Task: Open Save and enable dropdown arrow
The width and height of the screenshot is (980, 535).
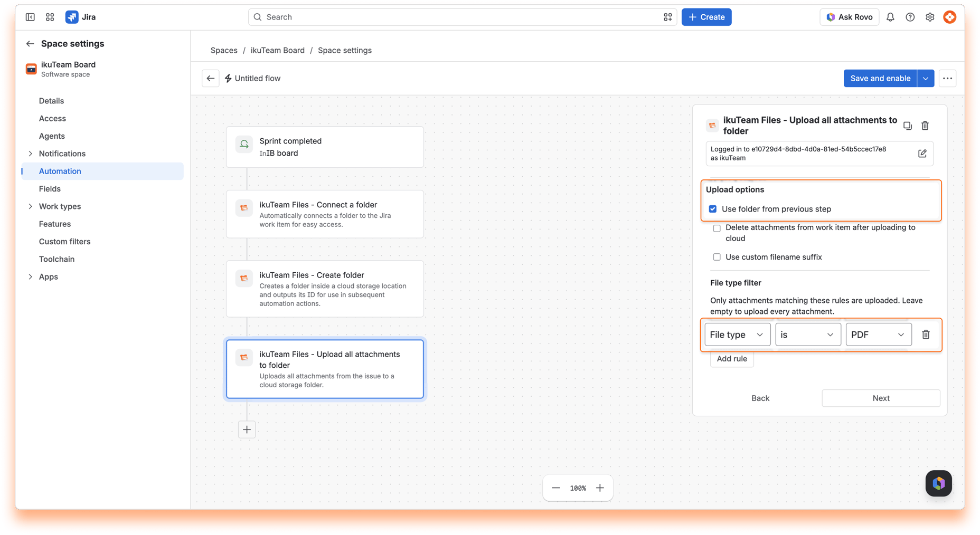Action: point(926,78)
